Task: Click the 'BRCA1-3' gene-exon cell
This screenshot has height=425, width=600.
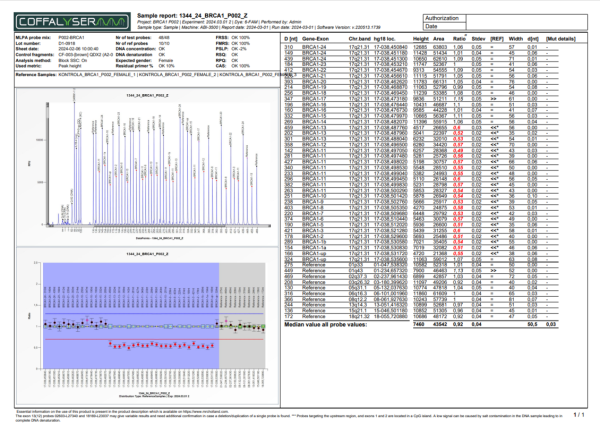Action: [x=313, y=230]
